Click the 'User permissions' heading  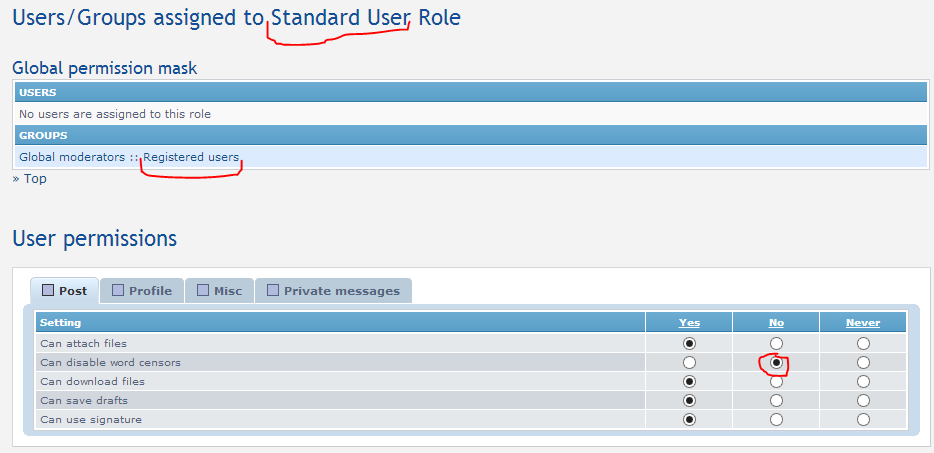pos(95,239)
